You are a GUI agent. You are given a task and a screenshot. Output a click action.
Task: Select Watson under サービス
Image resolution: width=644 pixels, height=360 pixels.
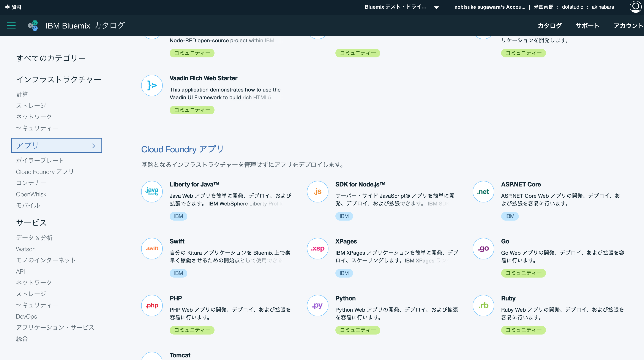pos(26,249)
